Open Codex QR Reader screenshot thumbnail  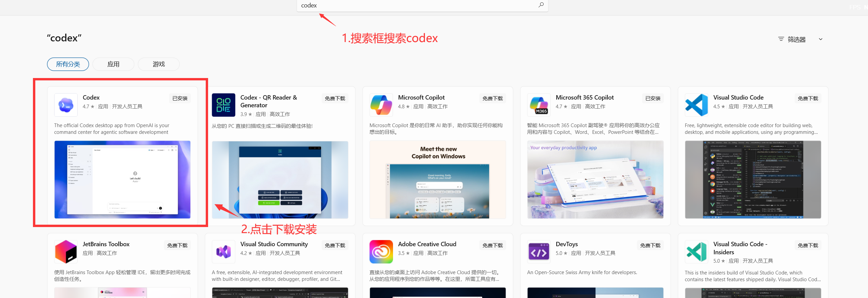(280, 180)
